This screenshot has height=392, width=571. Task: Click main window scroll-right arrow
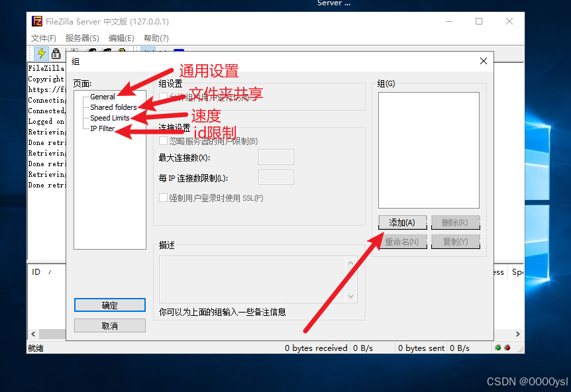pos(518,334)
